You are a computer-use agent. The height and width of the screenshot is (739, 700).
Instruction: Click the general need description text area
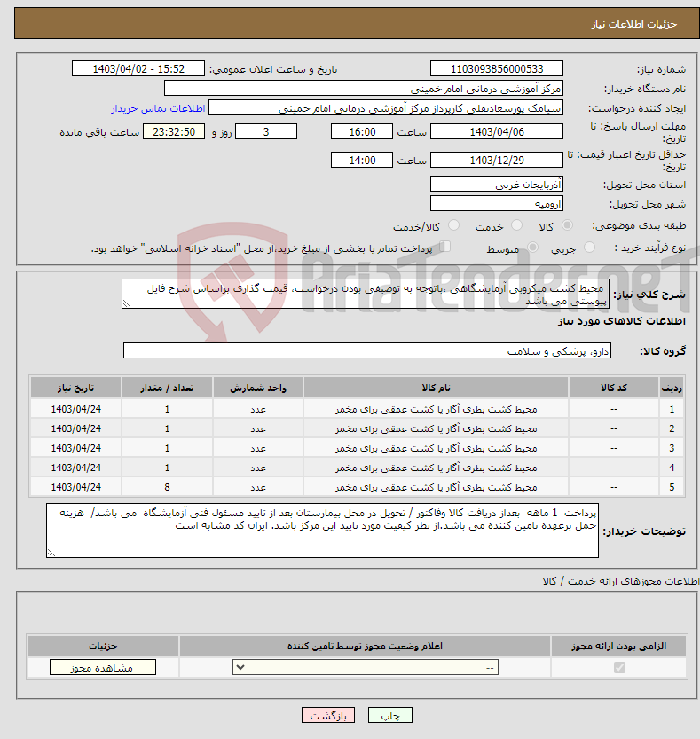[366, 295]
